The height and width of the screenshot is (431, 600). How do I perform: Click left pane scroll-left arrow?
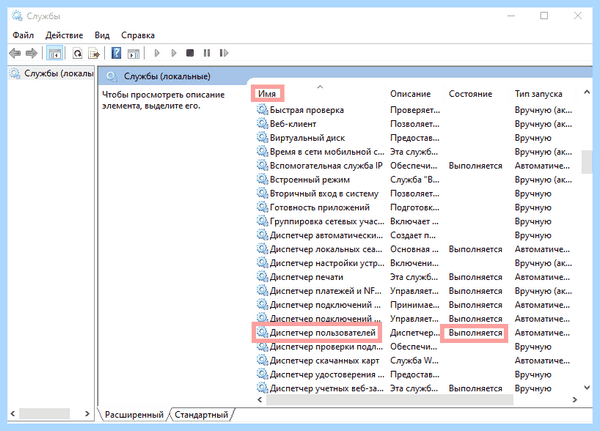tap(13, 413)
